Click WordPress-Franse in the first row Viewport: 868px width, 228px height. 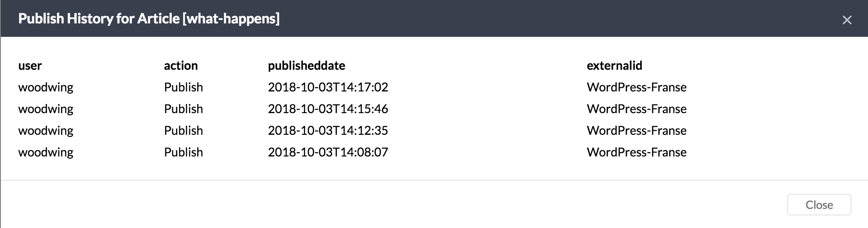coord(636,87)
